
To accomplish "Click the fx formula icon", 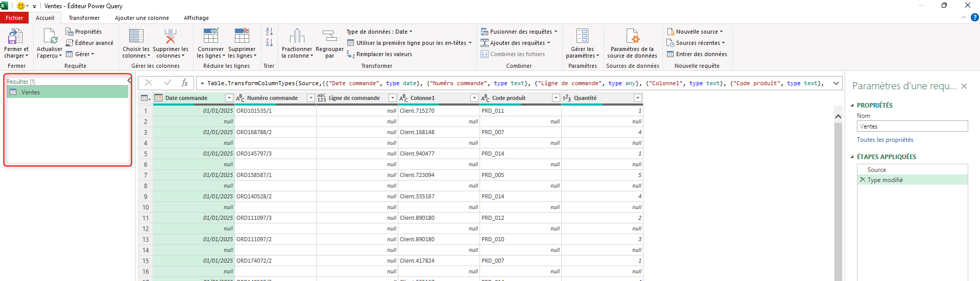I will pos(185,83).
